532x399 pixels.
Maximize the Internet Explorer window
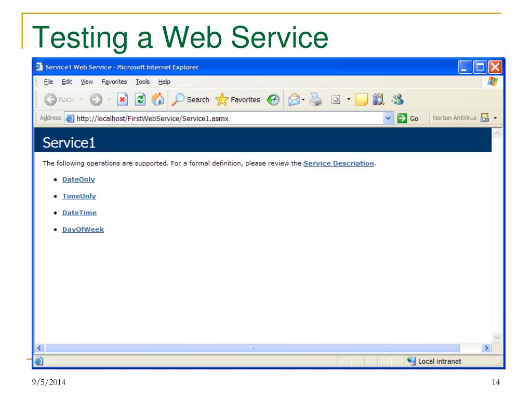click(480, 67)
